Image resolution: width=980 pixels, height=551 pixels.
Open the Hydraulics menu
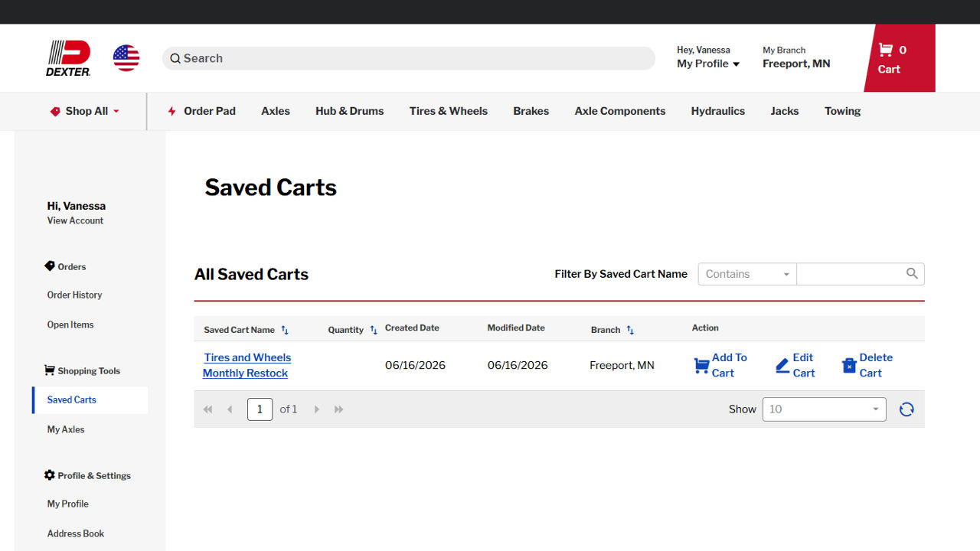(718, 111)
